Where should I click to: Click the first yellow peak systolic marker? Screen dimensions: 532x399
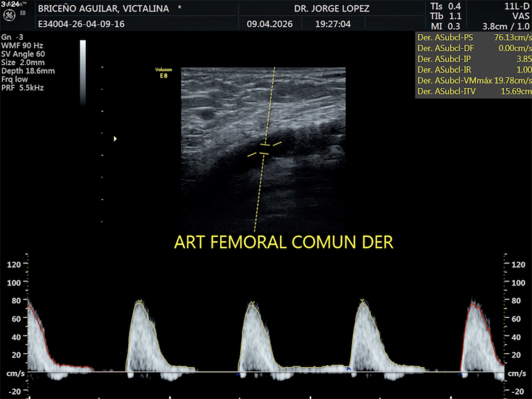[140, 301]
